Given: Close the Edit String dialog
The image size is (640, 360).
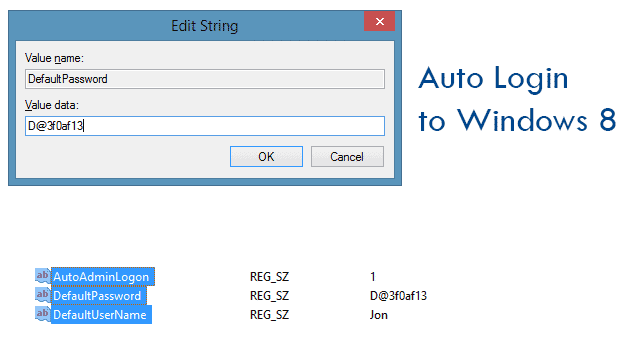Looking at the screenshot, I should tap(379, 21).
